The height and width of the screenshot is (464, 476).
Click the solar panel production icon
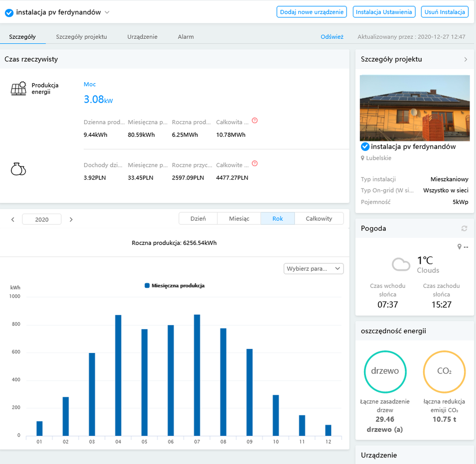tap(18, 88)
